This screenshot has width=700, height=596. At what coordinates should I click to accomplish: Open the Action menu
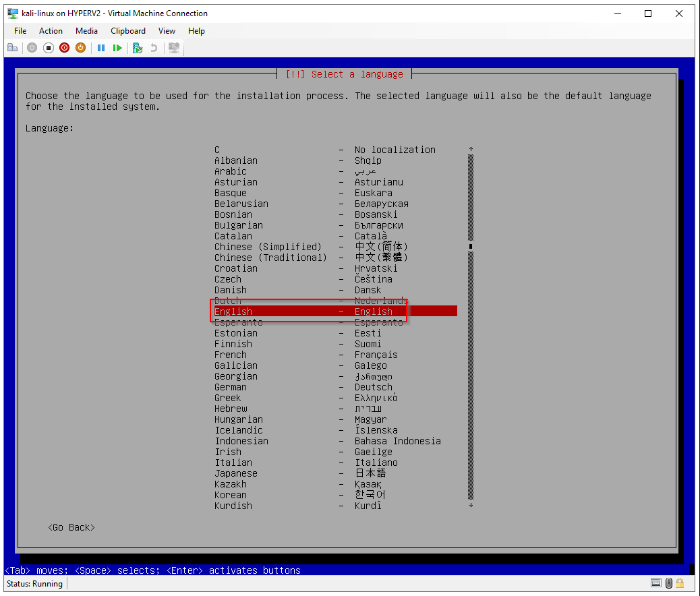point(51,31)
